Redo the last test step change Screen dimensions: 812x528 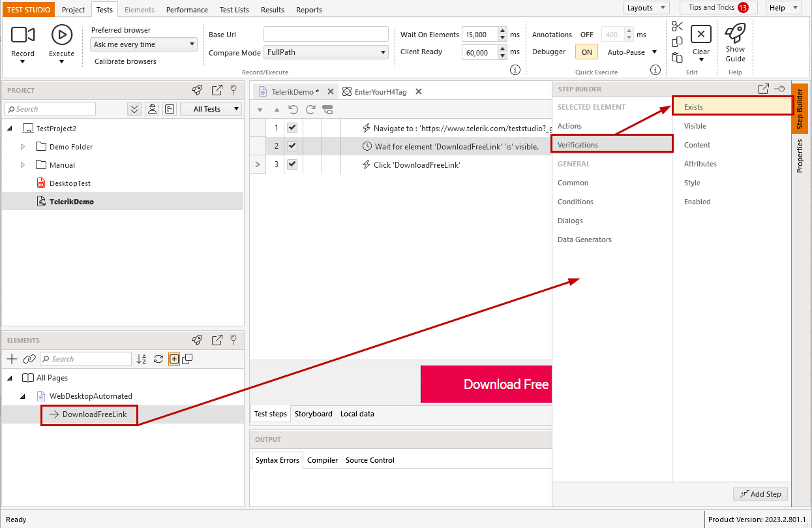310,110
